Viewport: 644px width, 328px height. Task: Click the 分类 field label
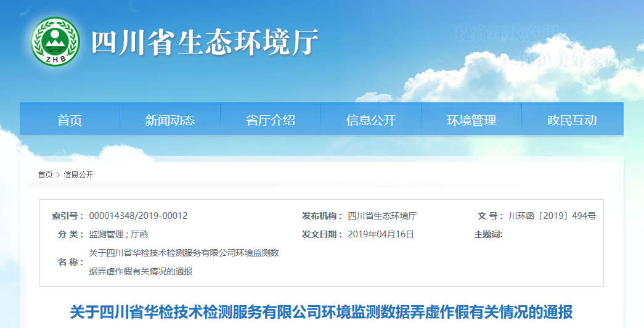tap(70, 234)
